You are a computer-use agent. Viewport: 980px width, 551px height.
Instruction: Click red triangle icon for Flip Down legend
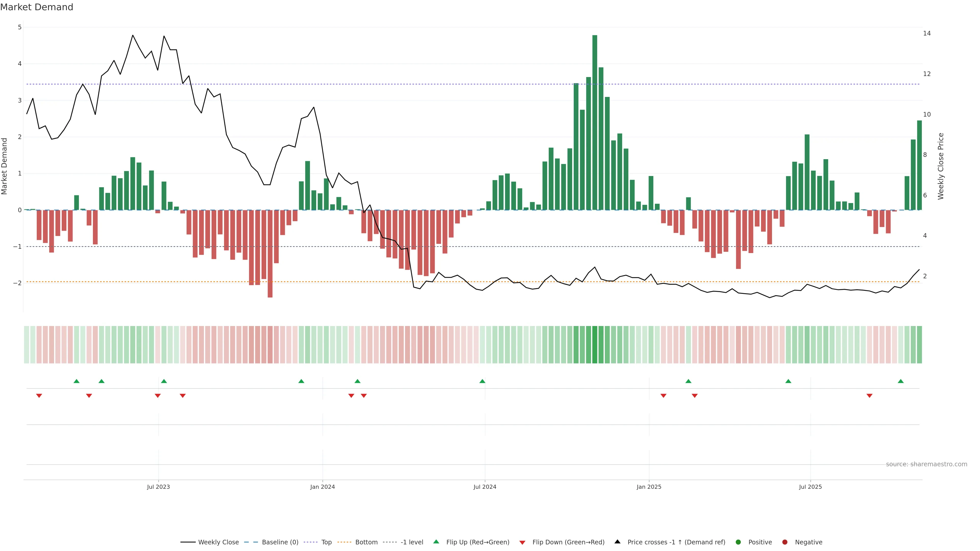point(522,542)
